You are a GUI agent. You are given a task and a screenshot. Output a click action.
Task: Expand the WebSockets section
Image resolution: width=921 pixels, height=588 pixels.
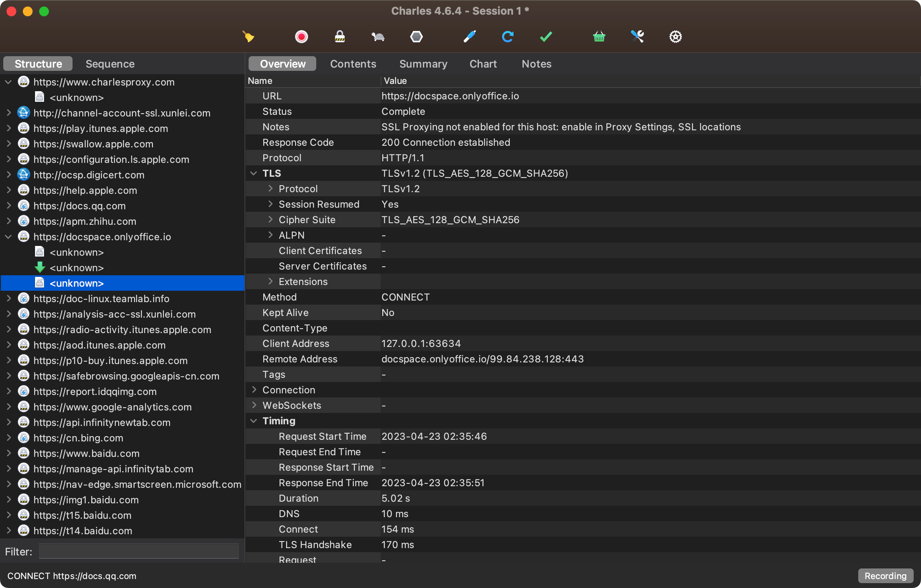pos(253,405)
